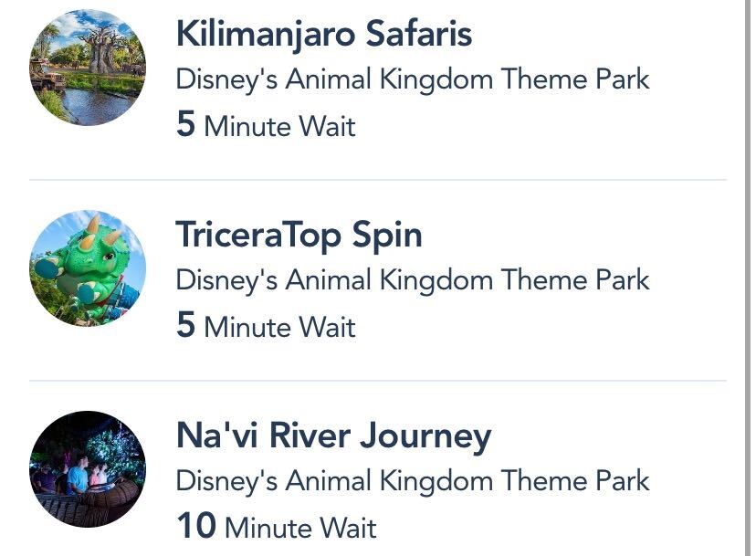Open the Kilimanjaro Safaris title
The image size is (756, 556).
click(x=323, y=35)
